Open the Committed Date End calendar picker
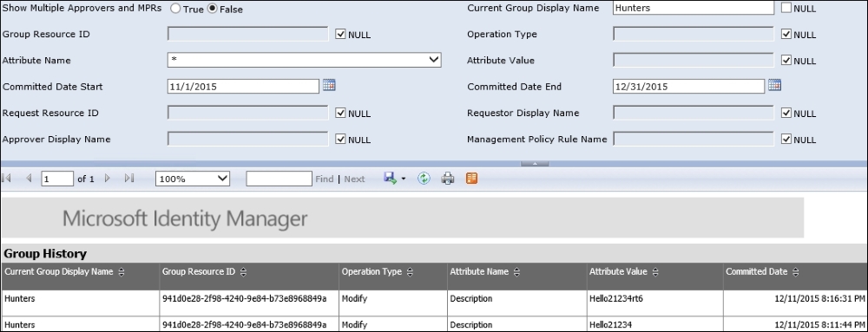 774,85
